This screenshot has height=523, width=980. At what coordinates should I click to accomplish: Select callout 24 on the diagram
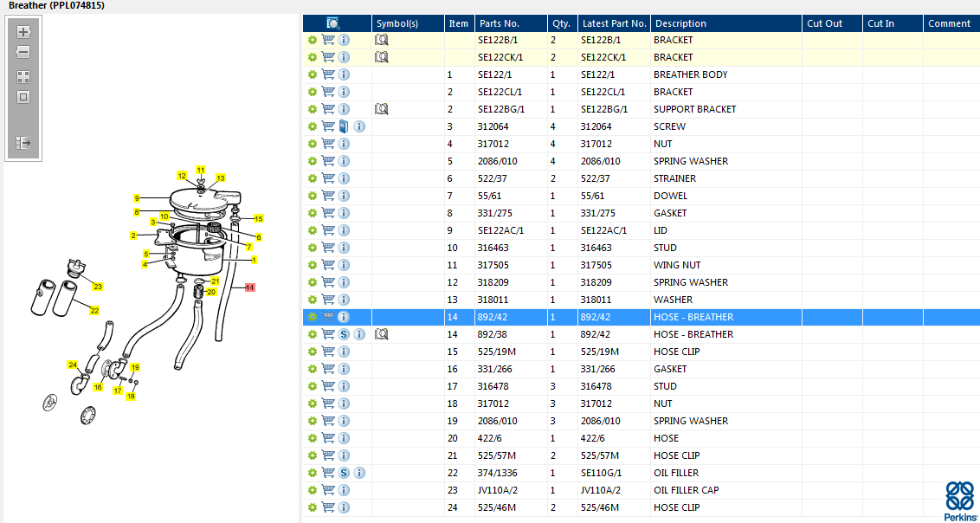tap(73, 365)
